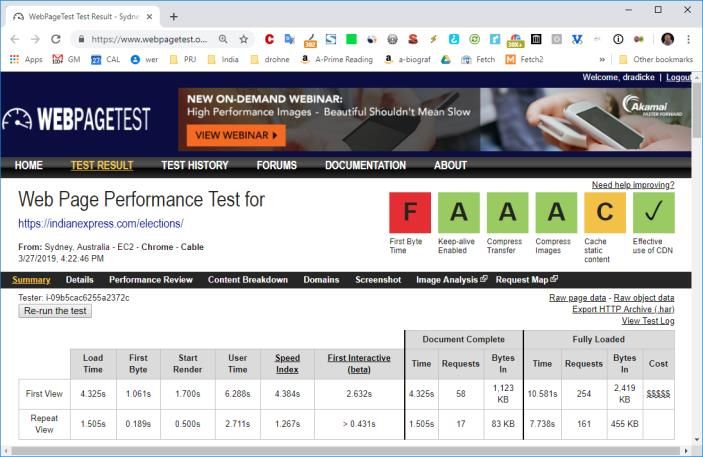Open the Chrome profile avatar
The image size is (703, 457).
coord(667,39)
